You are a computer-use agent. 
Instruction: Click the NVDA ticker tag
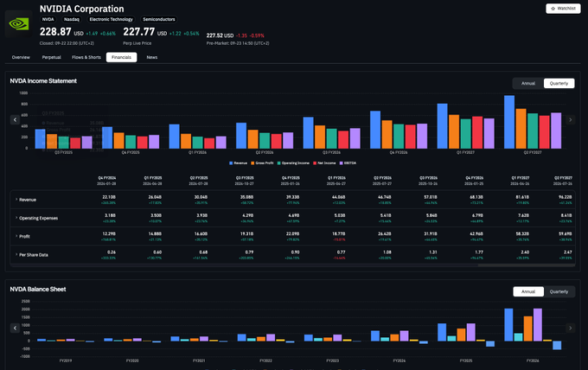[48, 20]
